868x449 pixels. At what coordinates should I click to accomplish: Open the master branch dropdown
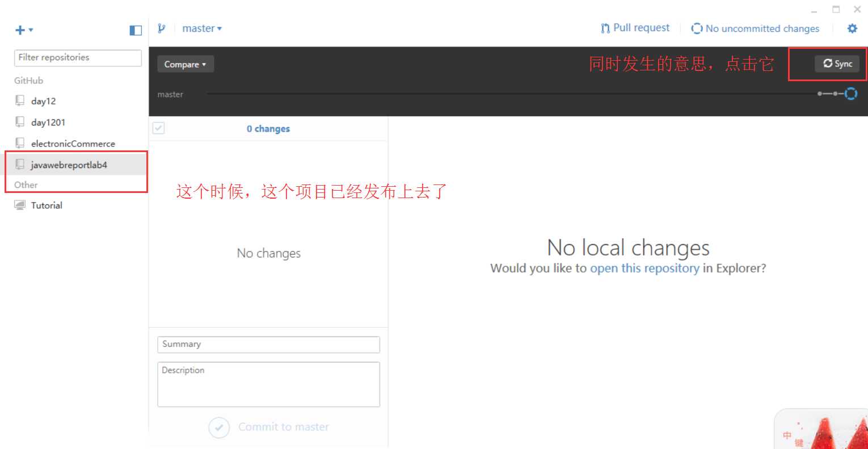(202, 28)
